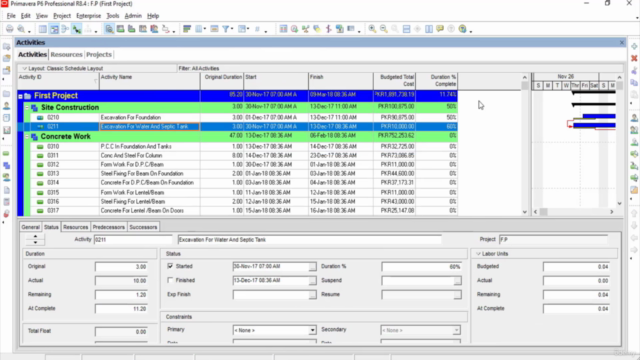The width and height of the screenshot is (640, 360).
Task: Open the Started date browse button
Action: (x=312, y=267)
